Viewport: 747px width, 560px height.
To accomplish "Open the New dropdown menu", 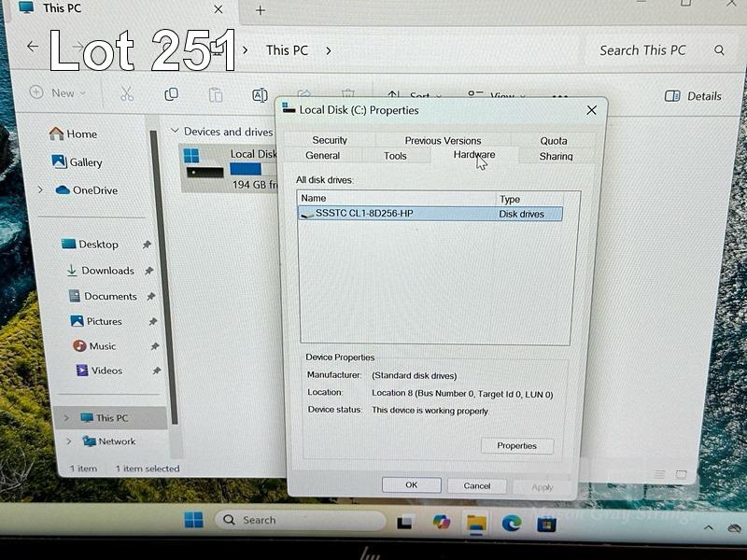I will click(x=58, y=92).
